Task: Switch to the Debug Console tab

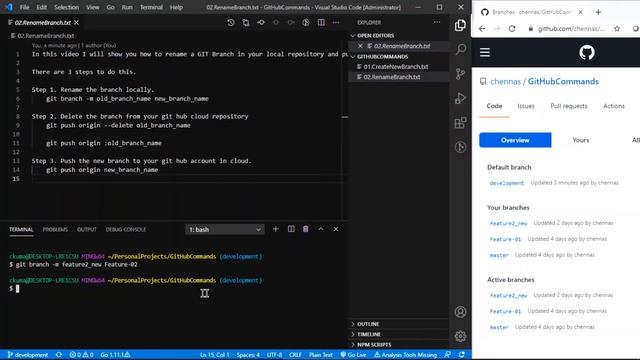Action: 126,229
